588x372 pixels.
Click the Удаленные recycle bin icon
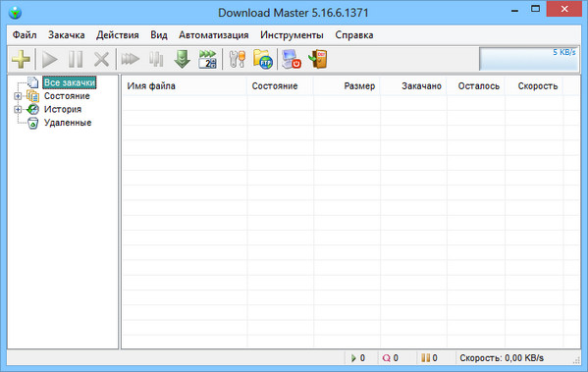33,123
